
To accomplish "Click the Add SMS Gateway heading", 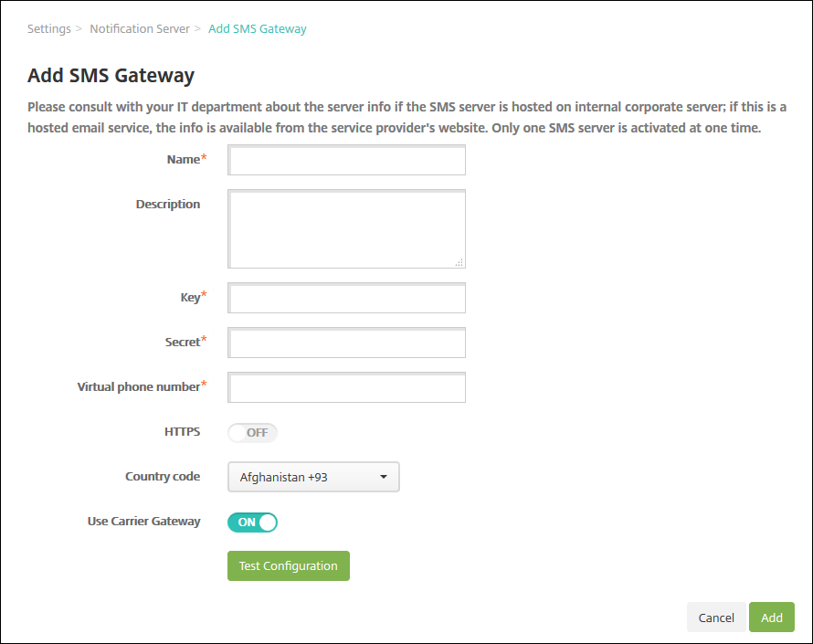I will point(111,75).
